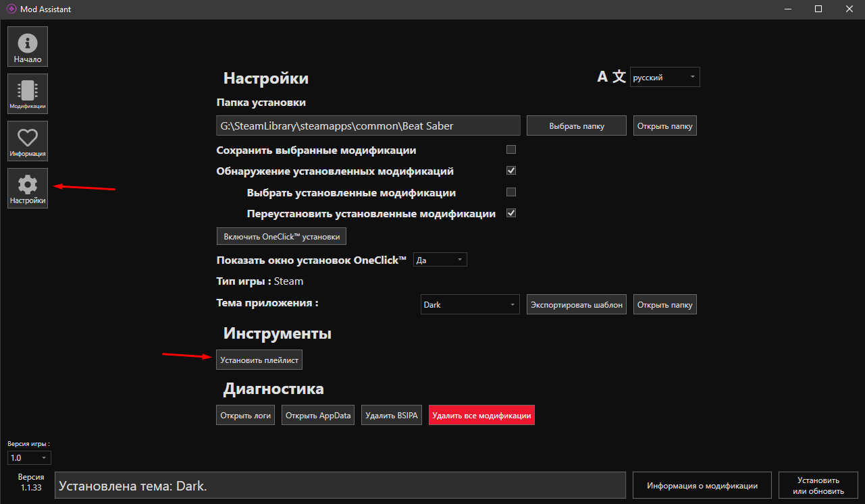The width and height of the screenshot is (865, 504).
Task: Switch to the Модификации tab
Action: point(27,93)
